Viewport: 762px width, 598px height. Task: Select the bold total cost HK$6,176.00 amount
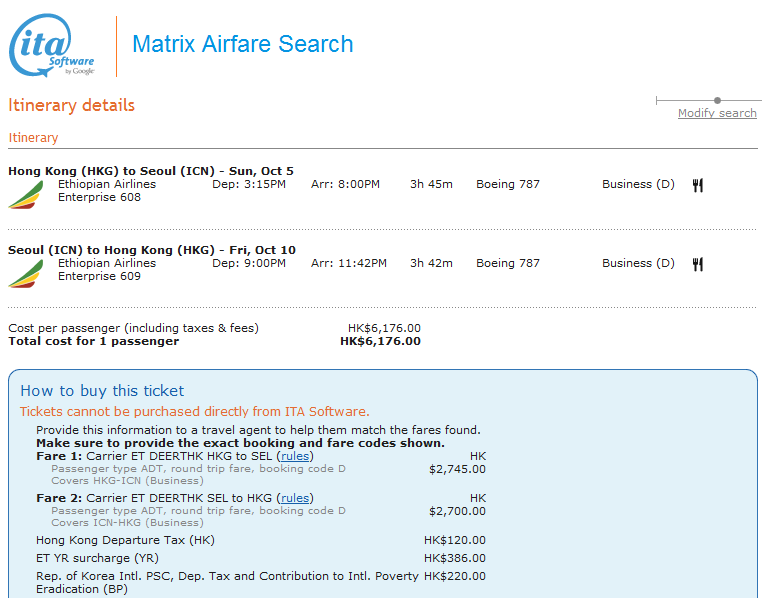[x=380, y=341]
